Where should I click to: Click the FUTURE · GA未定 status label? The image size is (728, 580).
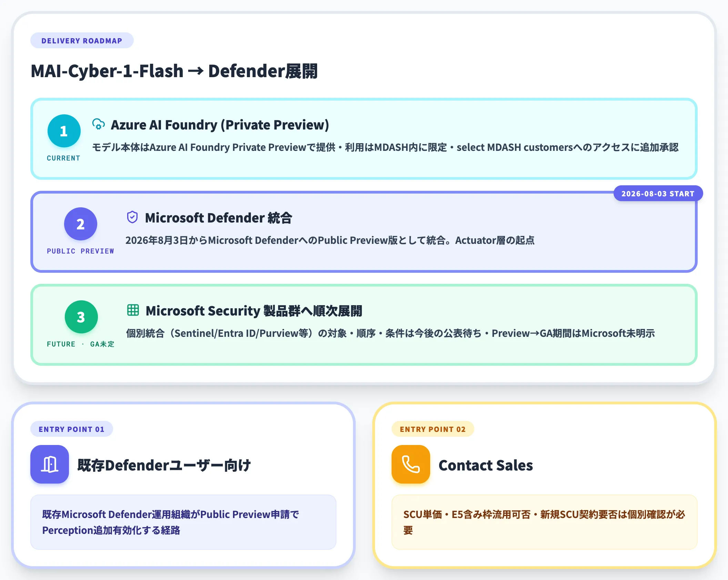[81, 344]
